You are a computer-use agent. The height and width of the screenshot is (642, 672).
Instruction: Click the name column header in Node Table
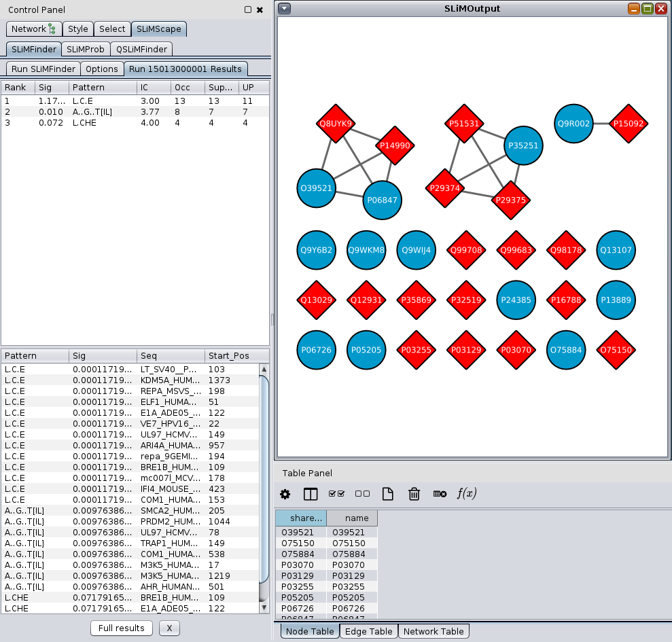pos(352,518)
